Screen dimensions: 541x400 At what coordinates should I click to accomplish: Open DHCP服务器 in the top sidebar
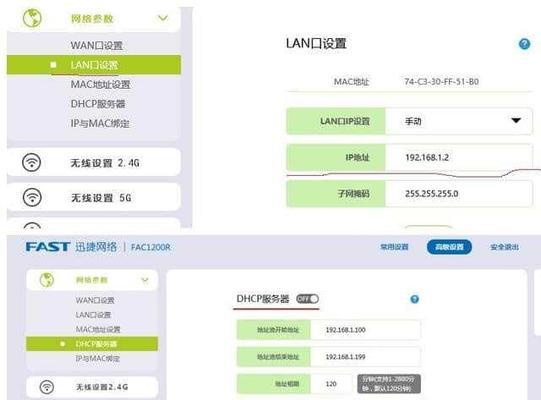[98, 104]
